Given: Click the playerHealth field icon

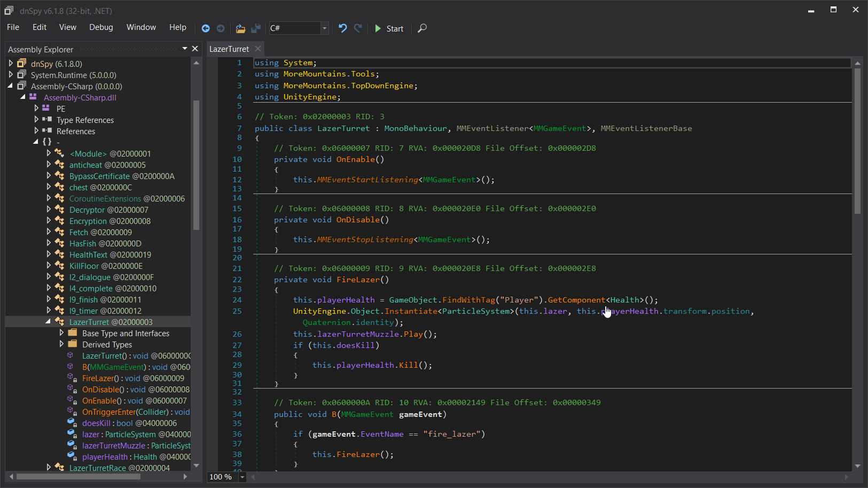Looking at the screenshot, I should 72,456.
